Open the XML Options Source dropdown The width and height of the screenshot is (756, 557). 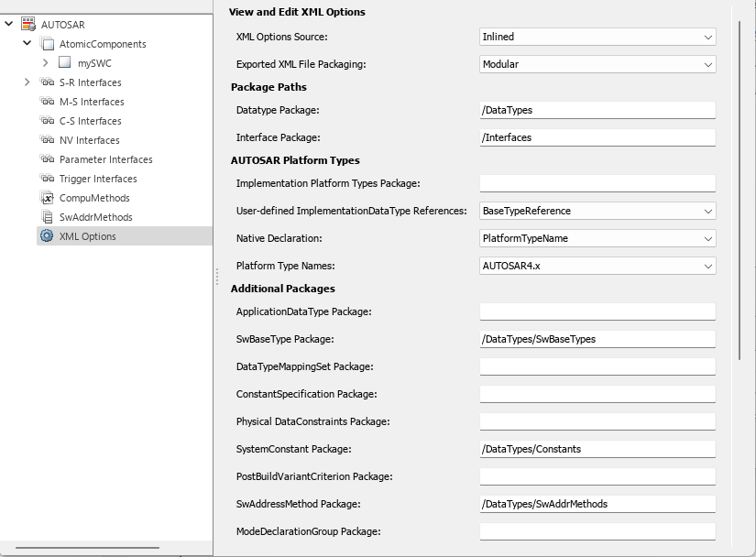597,37
